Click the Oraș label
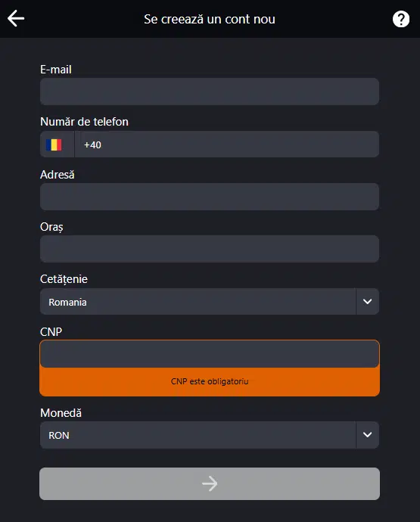 click(x=51, y=227)
